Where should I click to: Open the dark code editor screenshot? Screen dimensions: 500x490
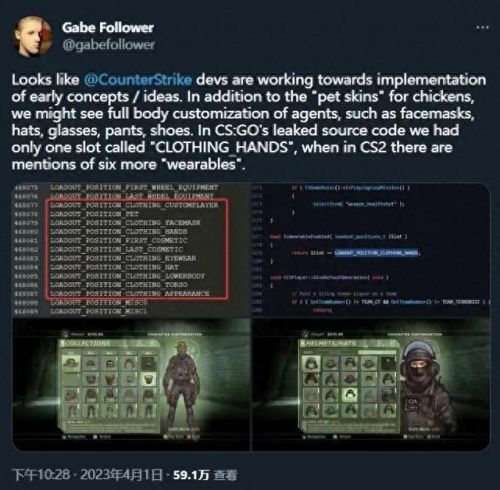tap(371, 250)
